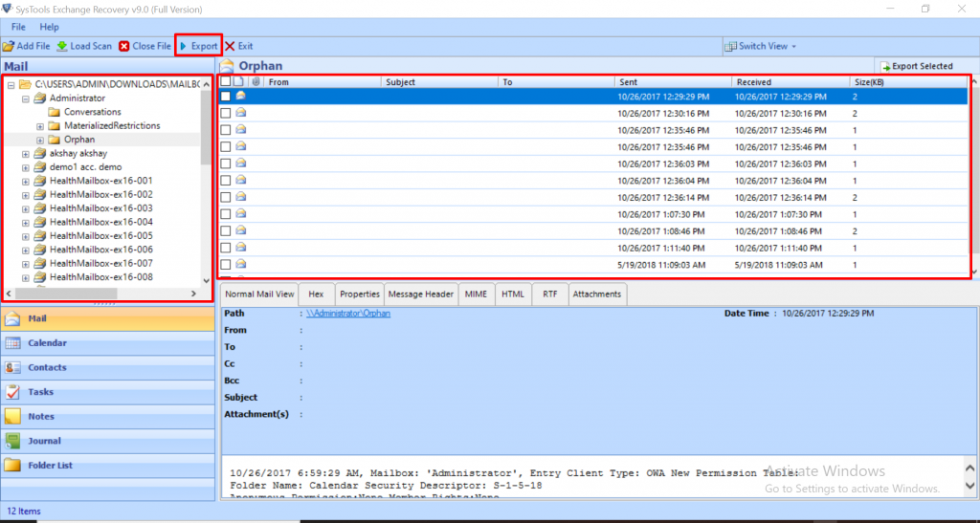
Task: Expand the HealthMailbox-ex16-001 tree node
Action: [x=26, y=181]
